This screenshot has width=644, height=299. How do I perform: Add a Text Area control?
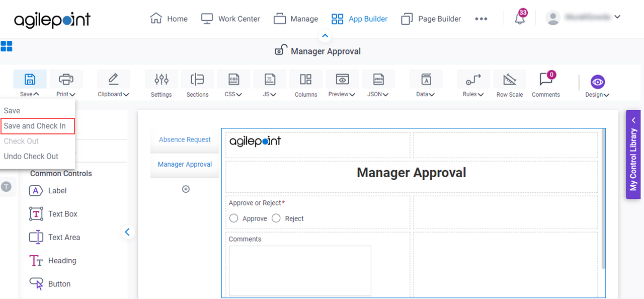[54, 237]
